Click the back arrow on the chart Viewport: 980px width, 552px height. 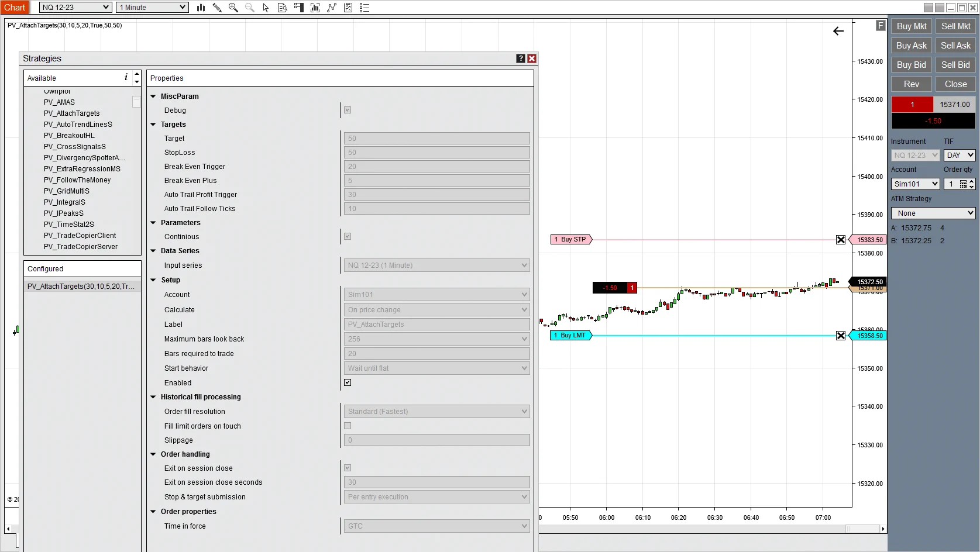(838, 31)
